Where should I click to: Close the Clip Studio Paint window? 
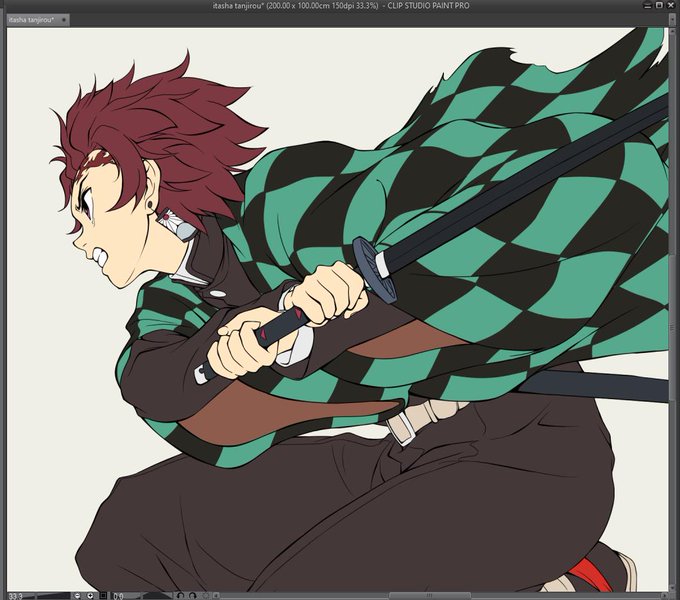(x=671, y=5)
